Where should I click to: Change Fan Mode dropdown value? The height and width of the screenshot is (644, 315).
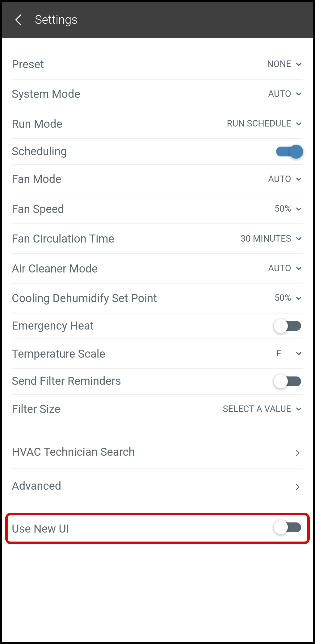click(284, 179)
